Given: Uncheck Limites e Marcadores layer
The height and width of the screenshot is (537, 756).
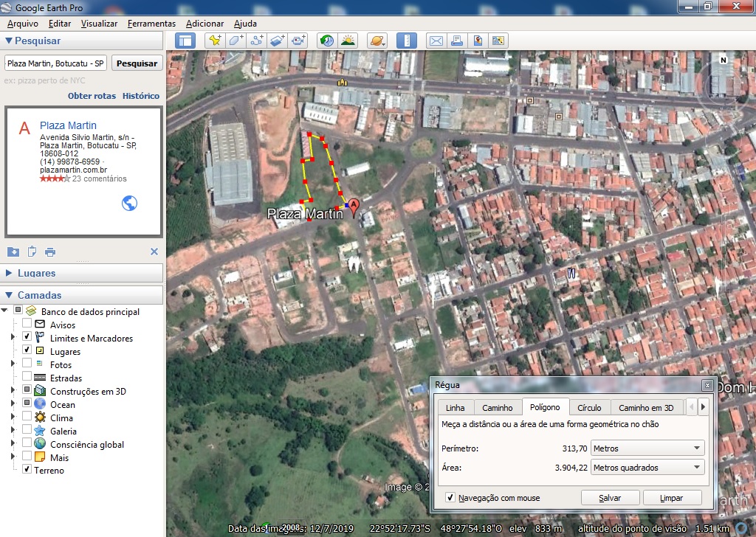Looking at the screenshot, I should [x=27, y=336].
